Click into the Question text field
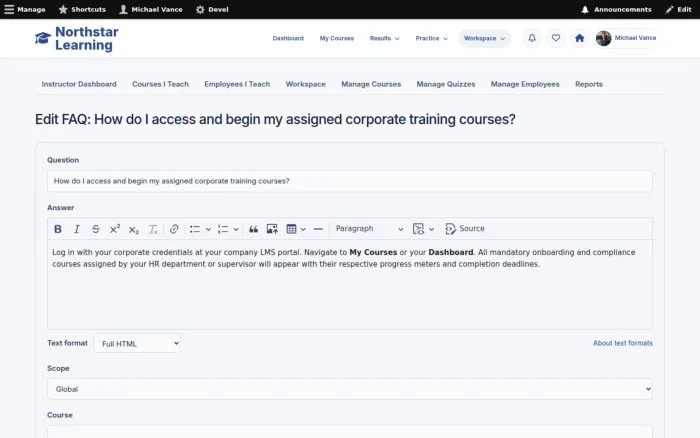Viewport: 700px width, 438px height. point(350,181)
